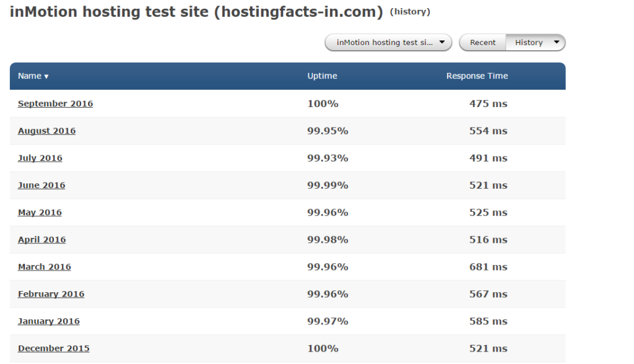The height and width of the screenshot is (364, 634).
Task: Open the June 2016 report
Action: pos(41,185)
